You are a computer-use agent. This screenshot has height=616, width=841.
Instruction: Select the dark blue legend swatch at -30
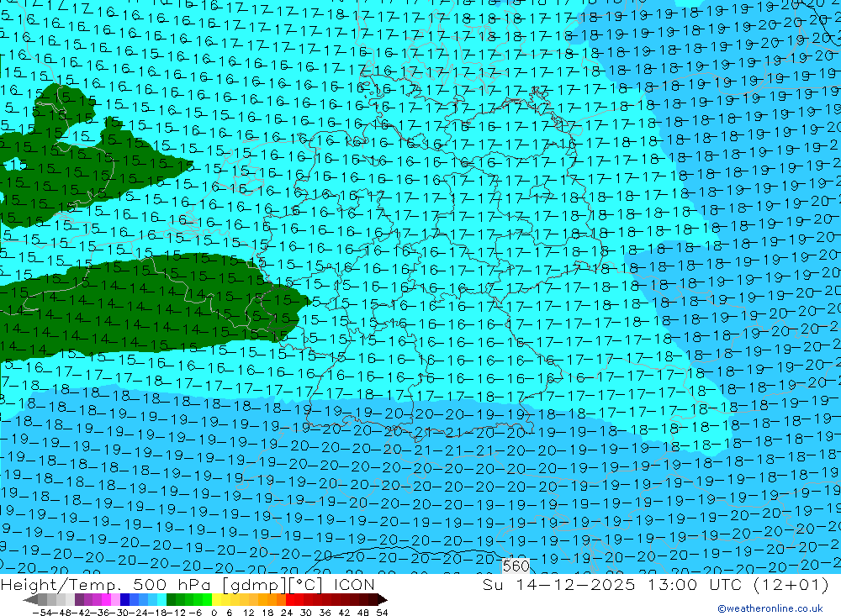tap(125, 600)
